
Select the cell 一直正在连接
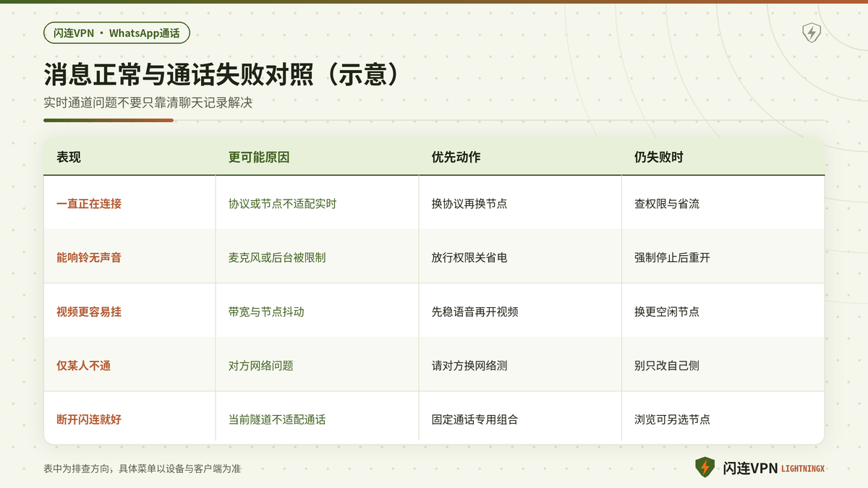pos(129,202)
